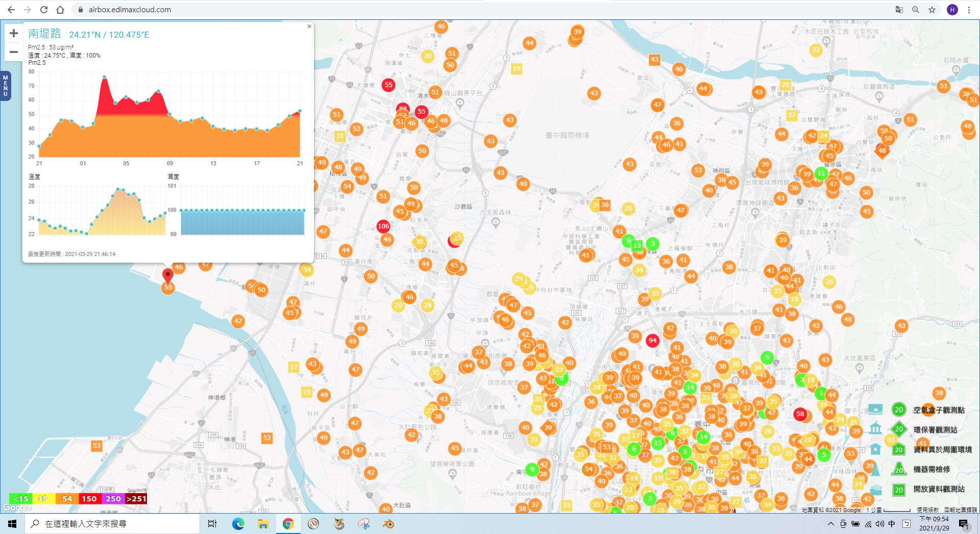Click the green house-shaped 20 legend symbol
This screenshot has width=980, height=534.
pyautogui.click(x=899, y=449)
